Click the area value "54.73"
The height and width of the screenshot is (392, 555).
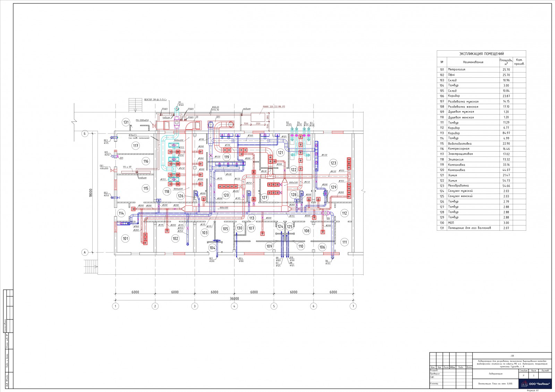506,180
